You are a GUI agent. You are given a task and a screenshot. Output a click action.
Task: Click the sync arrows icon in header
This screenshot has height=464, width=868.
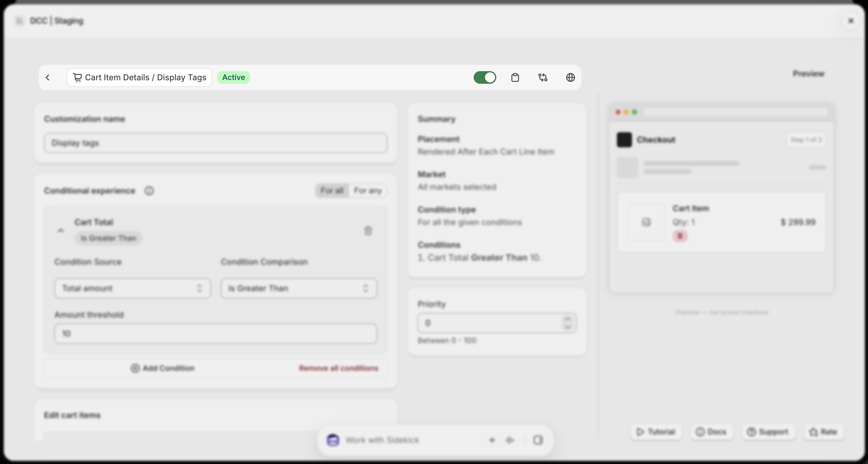(x=543, y=77)
